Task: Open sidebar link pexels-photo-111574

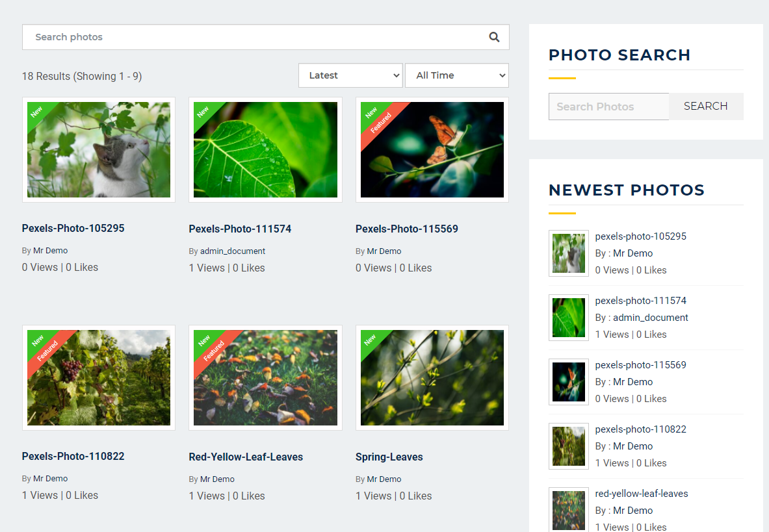Action: (640, 300)
